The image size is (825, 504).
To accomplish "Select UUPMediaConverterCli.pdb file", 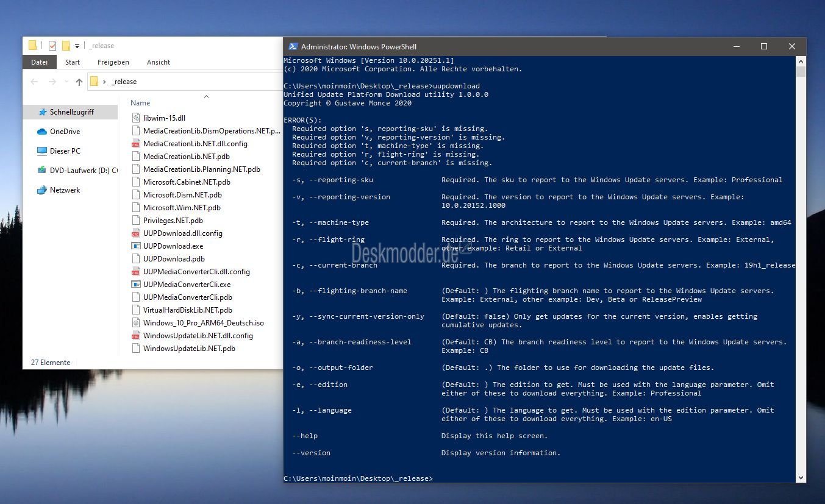I will coord(188,297).
